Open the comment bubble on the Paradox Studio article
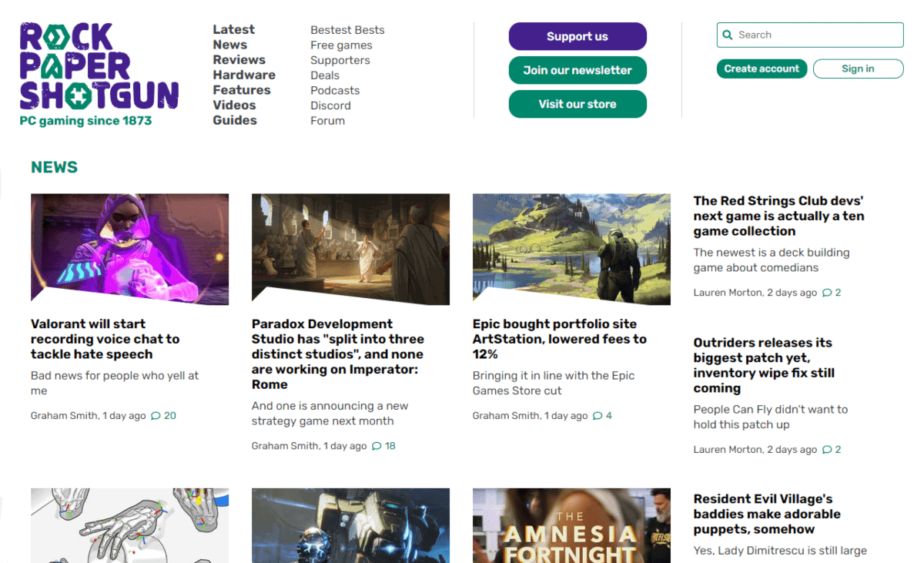Image resolution: width=924 pixels, height=563 pixels. 383,445
